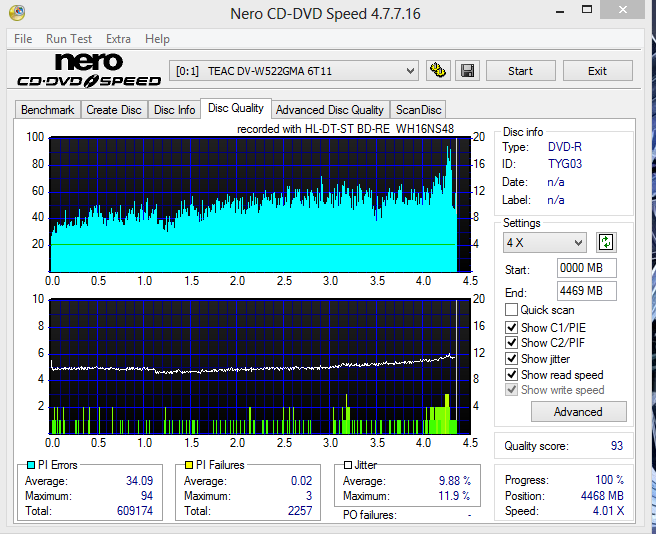The height and width of the screenshot is (534, 656).
Task: Toggle the Show C1/PIE checkbox
Action: point(511,327)
